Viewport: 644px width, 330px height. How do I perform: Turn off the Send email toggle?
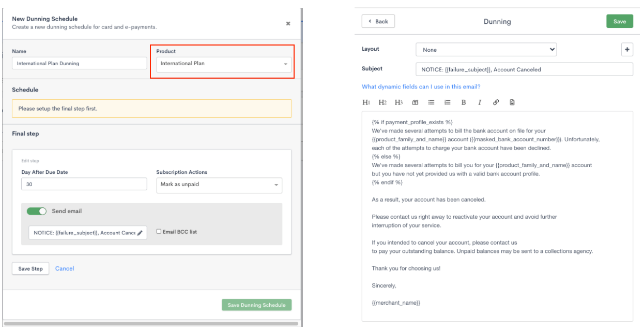(37, 211)
